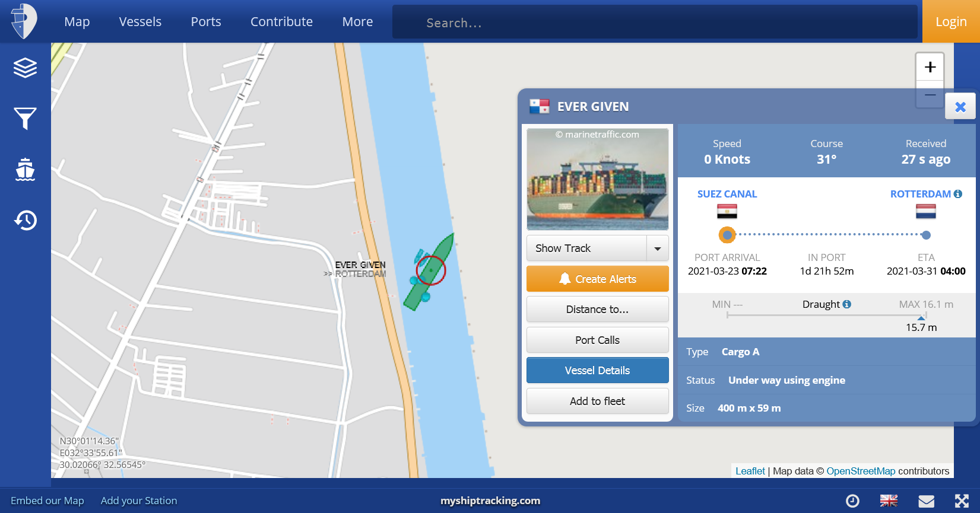Open the ROTTERDAM destination link
The height and width of the screenshot is (513, 980).
coord(921,194)
